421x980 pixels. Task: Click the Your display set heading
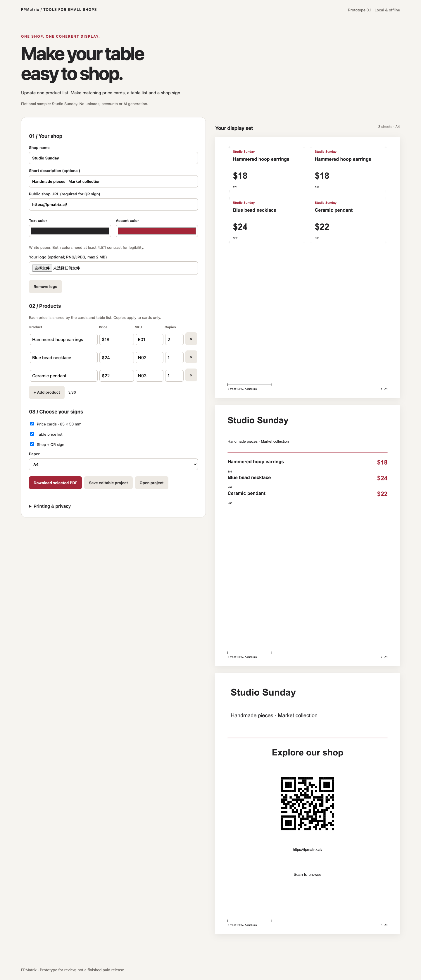coord(234,128)
